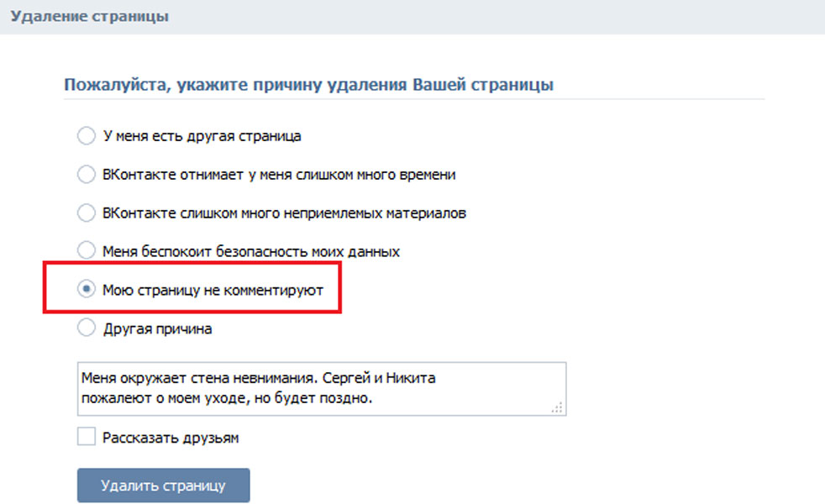Click label 'ВКонтакте отнимает у меня слишком много времени'
This screenshot has height=504, width=825.
(279, 175)
